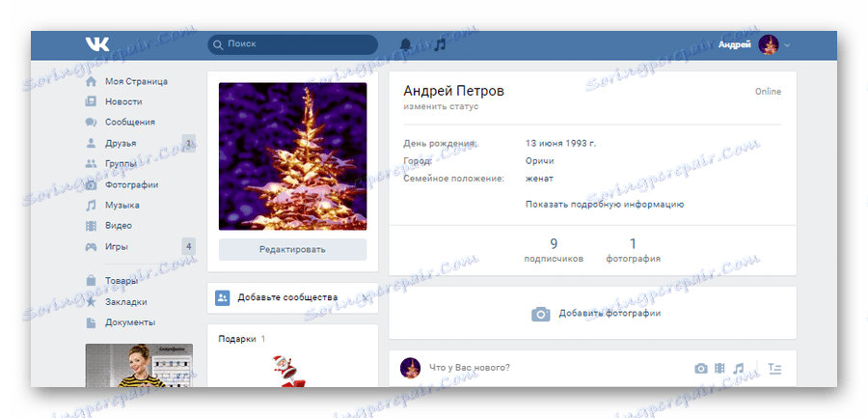Click games badge showing 4
The height and width of the screenshot is (418, 868).
188,247
